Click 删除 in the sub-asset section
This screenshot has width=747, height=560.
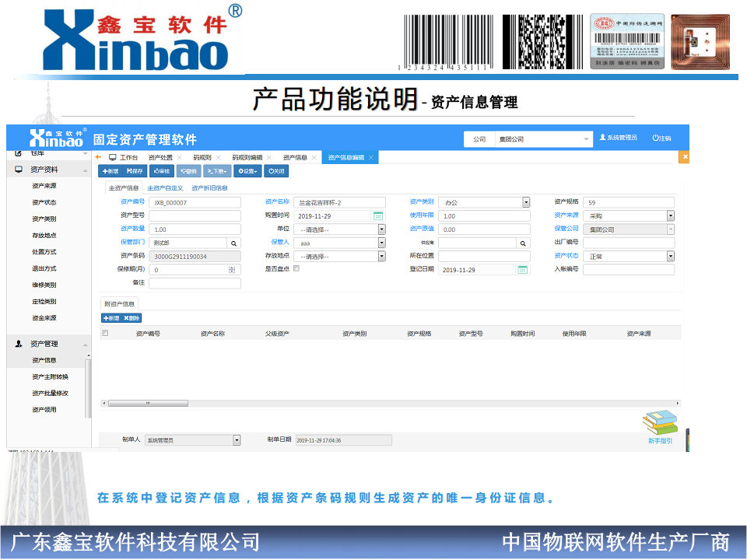click(x=132, y=318)
